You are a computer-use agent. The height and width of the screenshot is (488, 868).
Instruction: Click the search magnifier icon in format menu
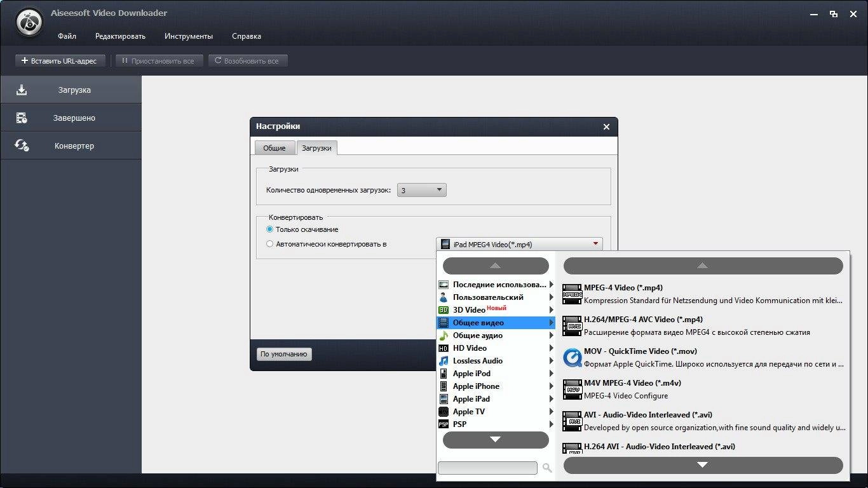[547, 468]
